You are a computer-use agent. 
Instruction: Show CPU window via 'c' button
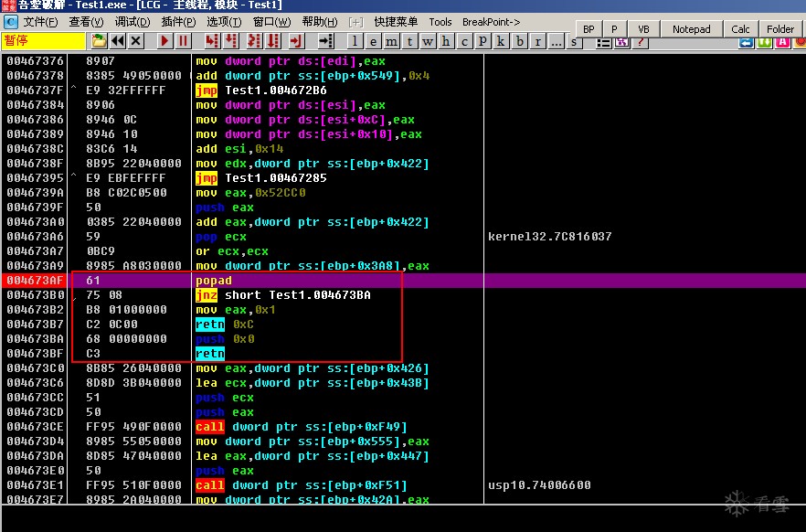(x=464, y=41)
